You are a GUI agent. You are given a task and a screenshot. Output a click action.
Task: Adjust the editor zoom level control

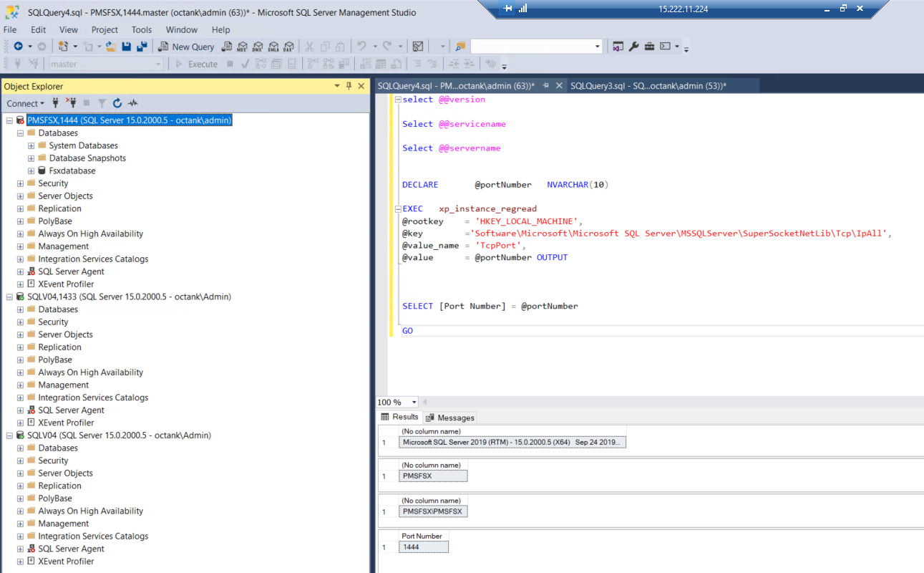pos(397,402)
